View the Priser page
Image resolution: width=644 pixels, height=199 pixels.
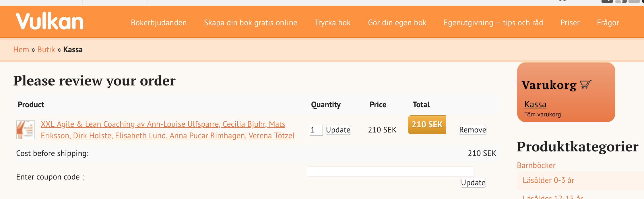570,23
